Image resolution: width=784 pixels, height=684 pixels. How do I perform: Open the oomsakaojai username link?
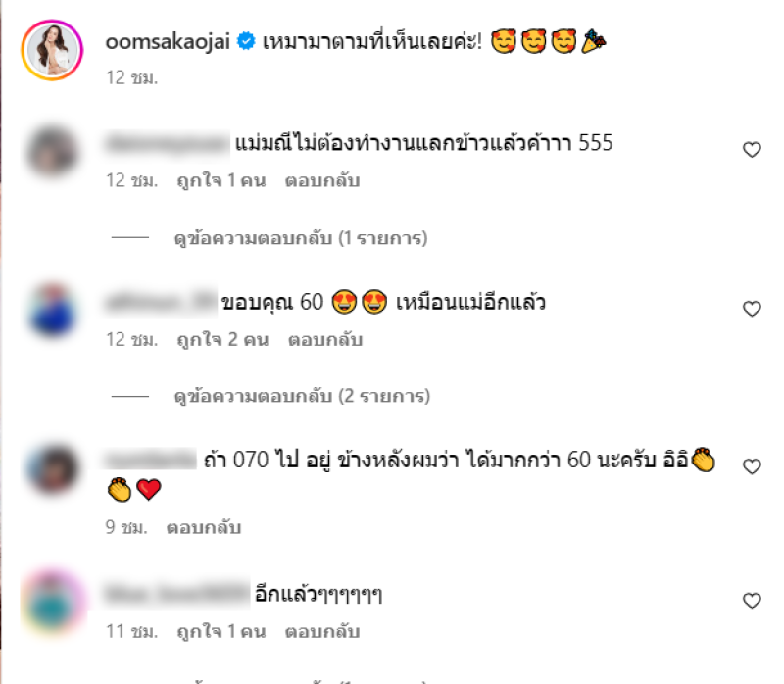168,41
